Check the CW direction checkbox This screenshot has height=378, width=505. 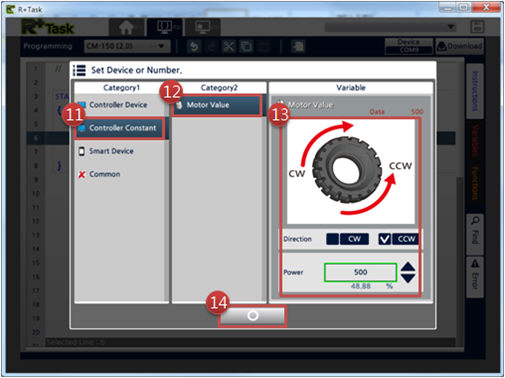[x=332, y=239]
